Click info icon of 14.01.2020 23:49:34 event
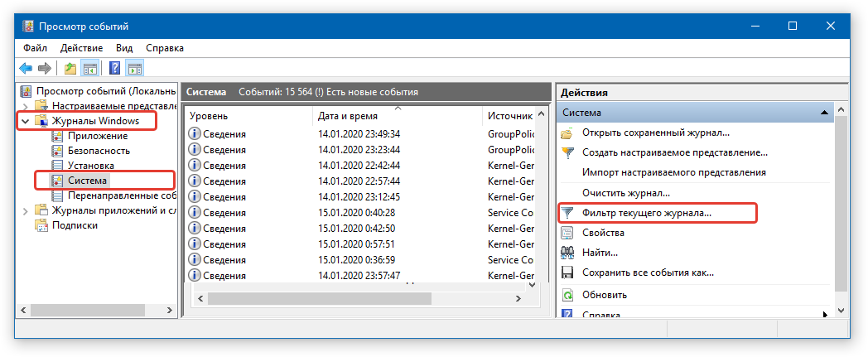868x357 pixels. (195, 134)
